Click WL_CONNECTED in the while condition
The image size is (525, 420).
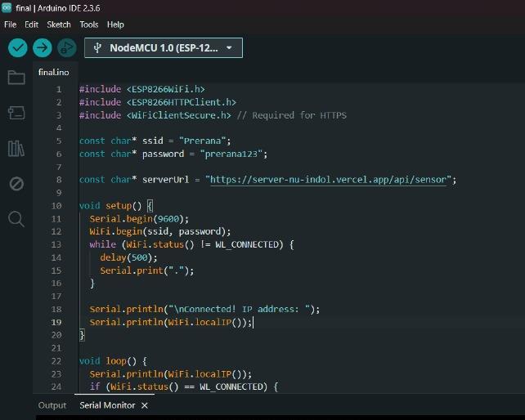(x=247, y=244)
